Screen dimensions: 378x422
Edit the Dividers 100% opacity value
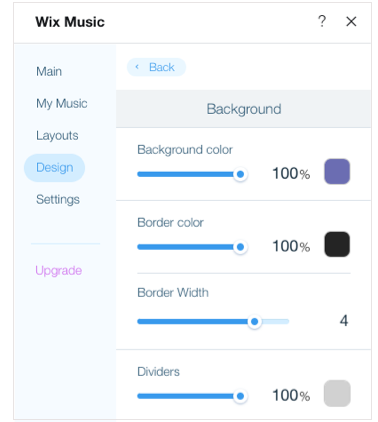291,396
